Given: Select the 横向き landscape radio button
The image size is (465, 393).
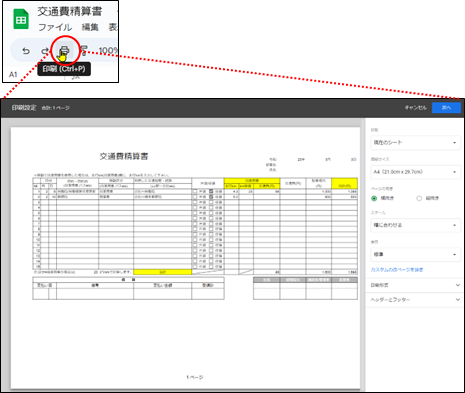Looking at the screenshot, I should point(374,198).
